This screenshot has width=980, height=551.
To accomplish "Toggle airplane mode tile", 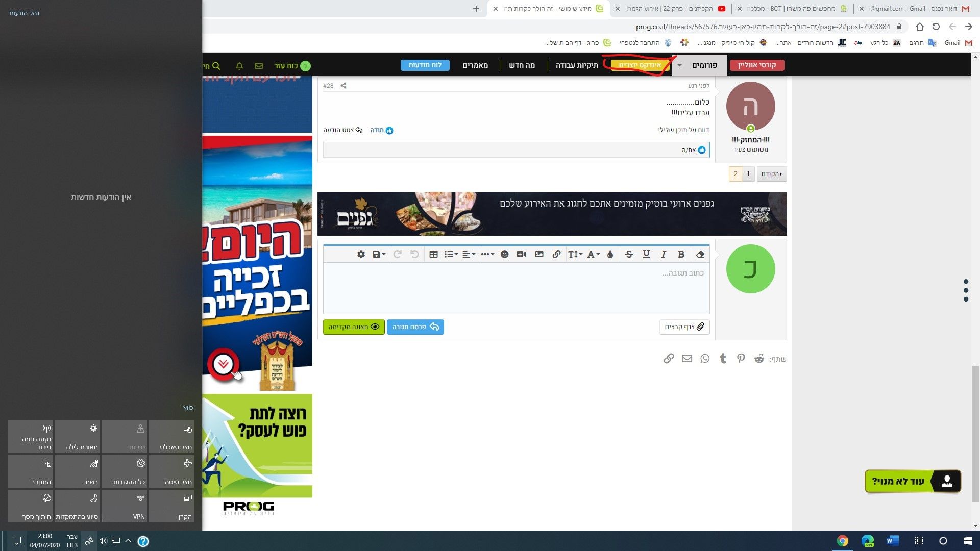I will (171, 471).
